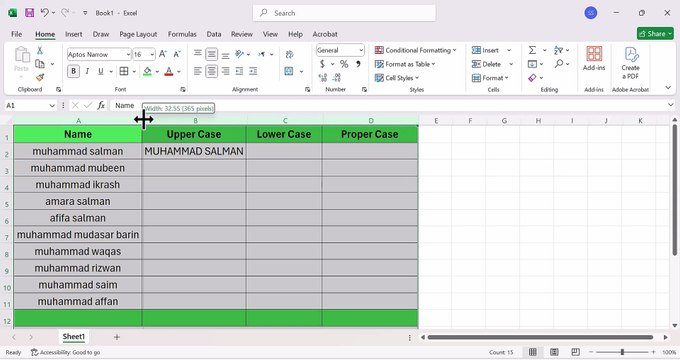Toggle Underline formatting

101,71
